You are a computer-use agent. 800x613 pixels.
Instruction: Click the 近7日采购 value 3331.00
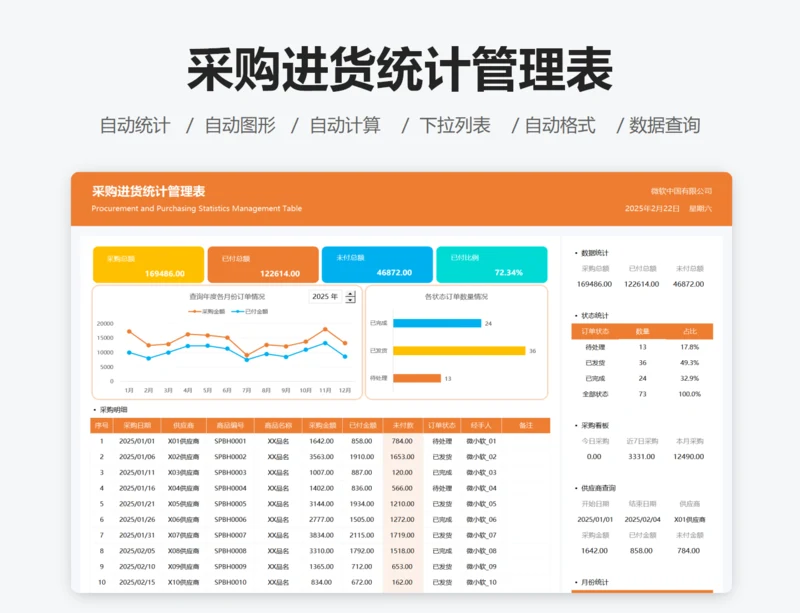tap(641, 457)
